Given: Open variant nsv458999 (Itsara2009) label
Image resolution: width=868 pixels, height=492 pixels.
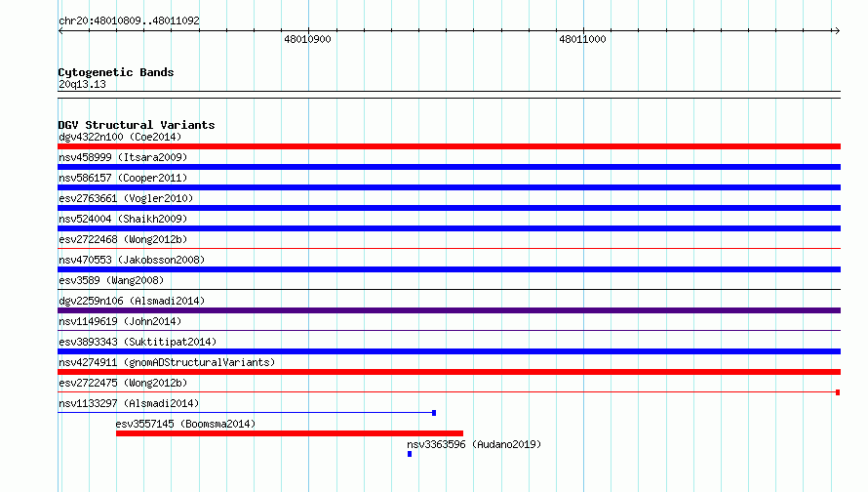Looking at the screenshot, I should tap(123, 157).
